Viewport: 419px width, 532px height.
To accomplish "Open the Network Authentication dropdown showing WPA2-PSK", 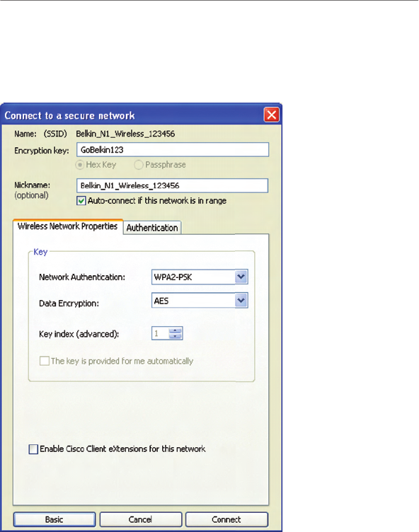I will [200, 277].
